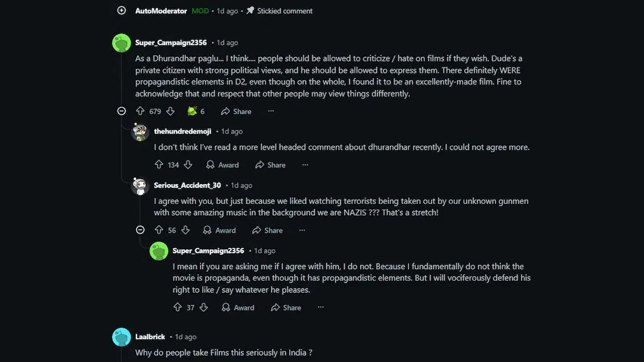The height and width of the screenshot is (362, 644).
Task: Collapse the Super_Campaign2356 top comment thread
Action: tap(122, 111)
